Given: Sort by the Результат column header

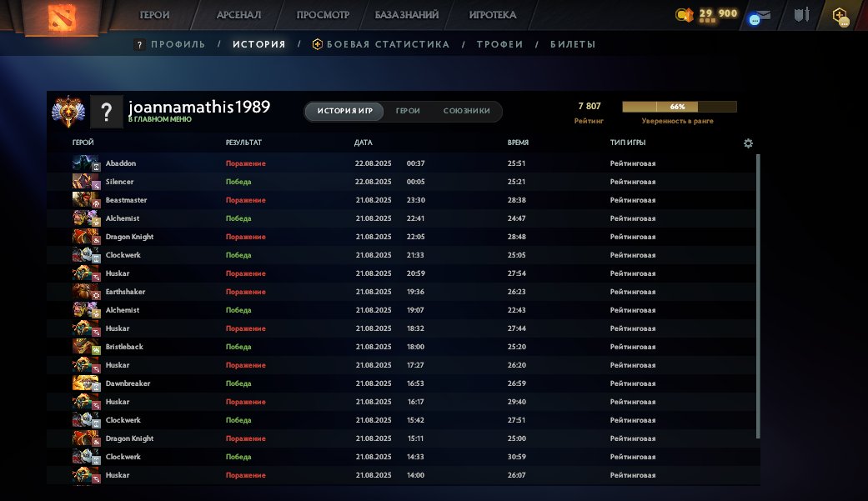Looking at the screenshot, I should point(243,143).
